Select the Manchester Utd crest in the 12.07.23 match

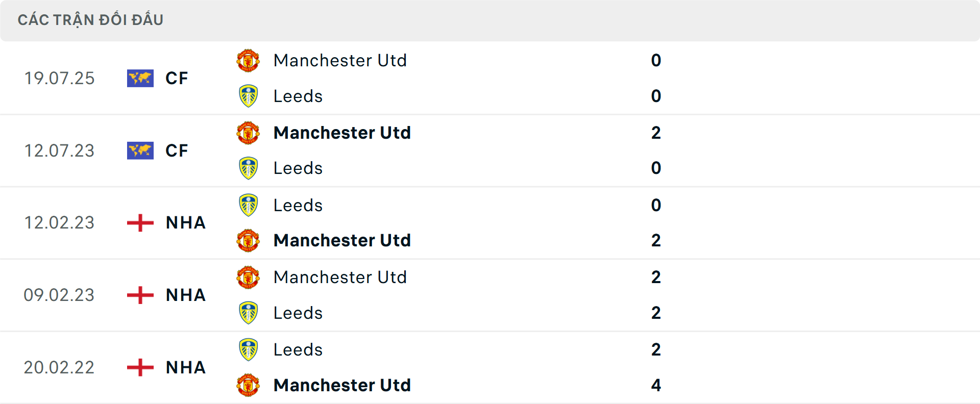pos(248,133)
